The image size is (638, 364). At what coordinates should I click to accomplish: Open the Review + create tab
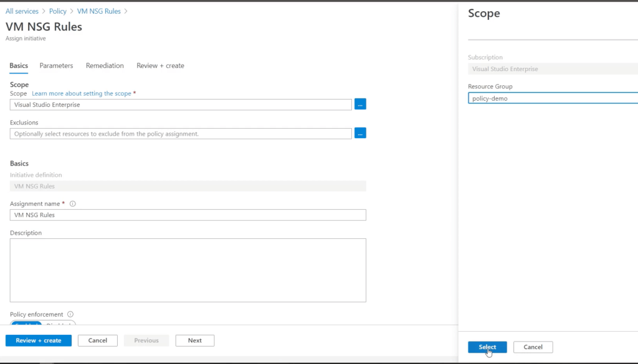point(160,66)
